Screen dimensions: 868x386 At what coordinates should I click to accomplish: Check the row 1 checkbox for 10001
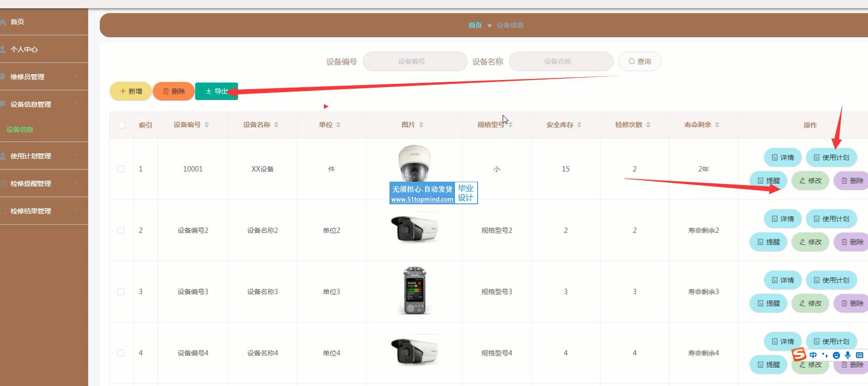pos(121,169)
